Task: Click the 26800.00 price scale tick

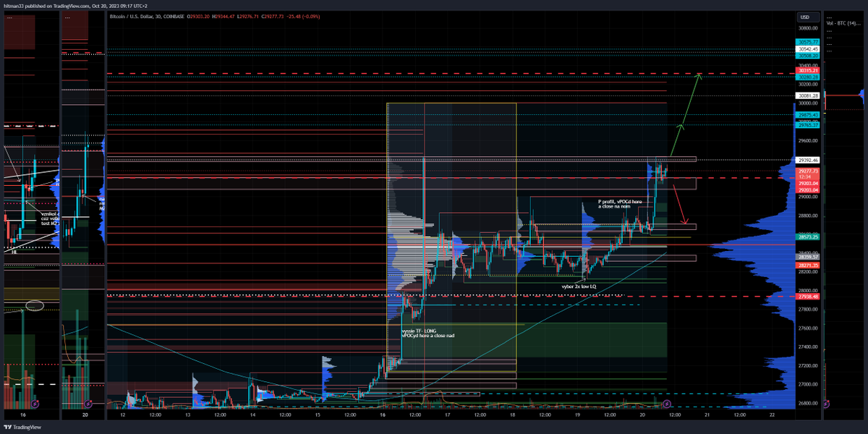Action: tap(807, 404)
